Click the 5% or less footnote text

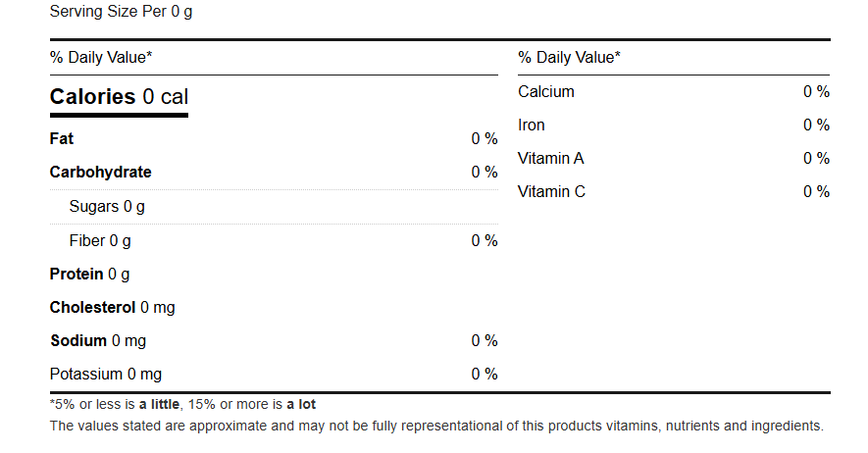coord(182,404)
